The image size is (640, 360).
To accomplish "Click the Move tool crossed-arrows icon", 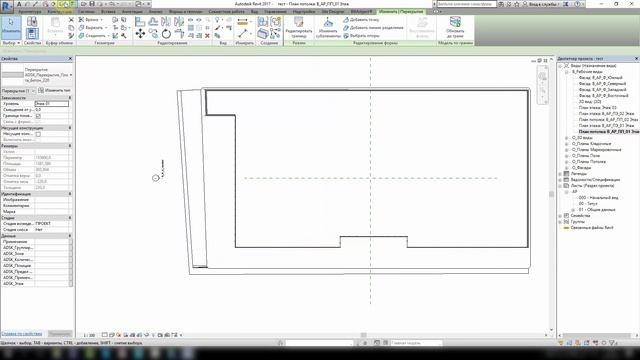I will (140, 33).
